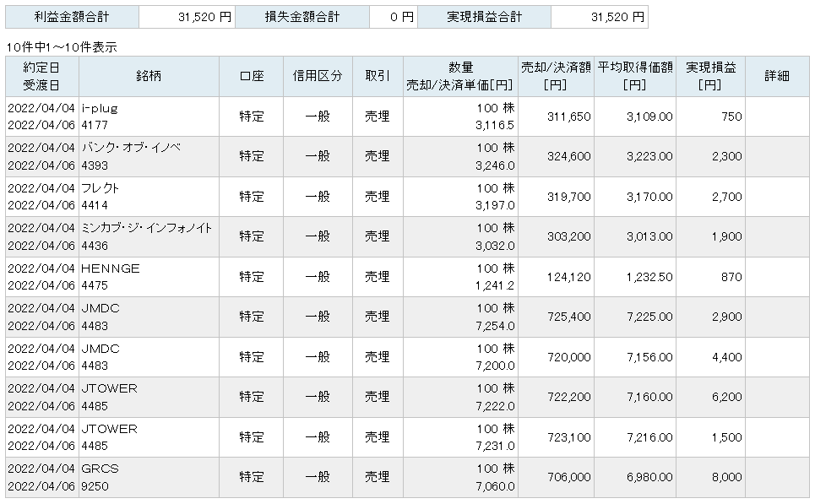Viewport: 815px width, 504px height.
Task: Click the 10件中1～10件表示 count text
Action: pos(62,47)
